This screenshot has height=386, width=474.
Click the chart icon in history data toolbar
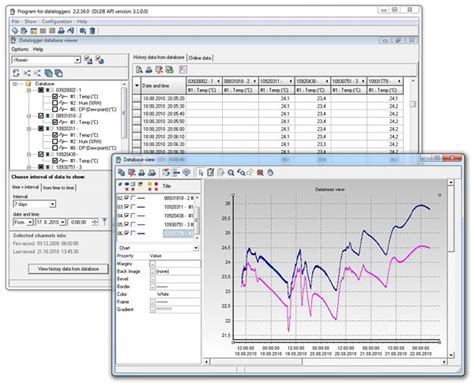[183, 70]
